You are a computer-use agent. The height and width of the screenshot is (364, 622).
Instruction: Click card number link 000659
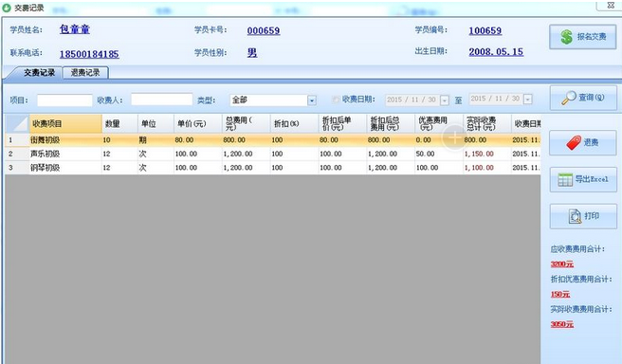click(x=264, y=30)
